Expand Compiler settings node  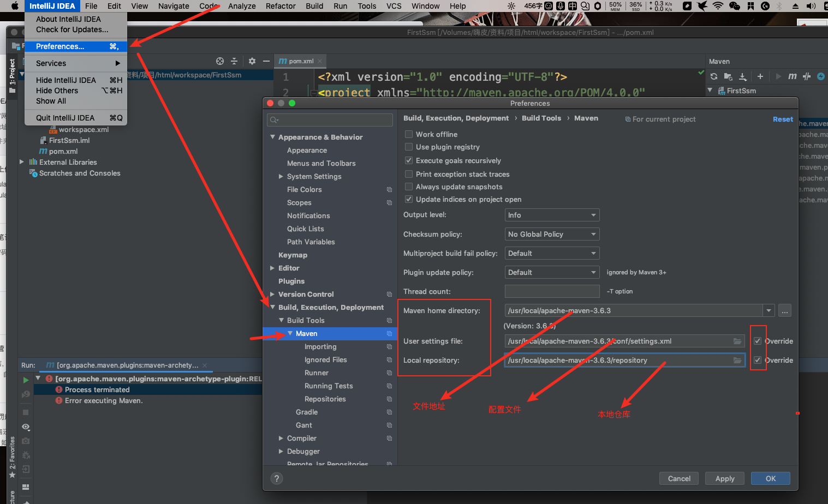point(281,438)
